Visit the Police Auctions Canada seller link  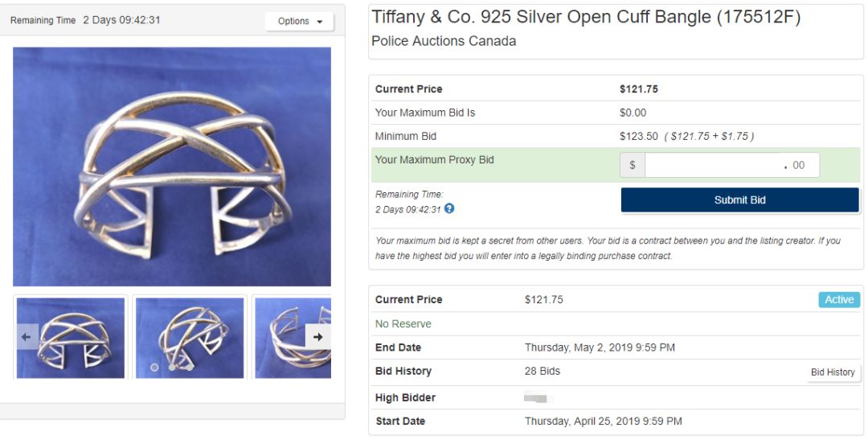pyautogui.click(x=444, y=41)
